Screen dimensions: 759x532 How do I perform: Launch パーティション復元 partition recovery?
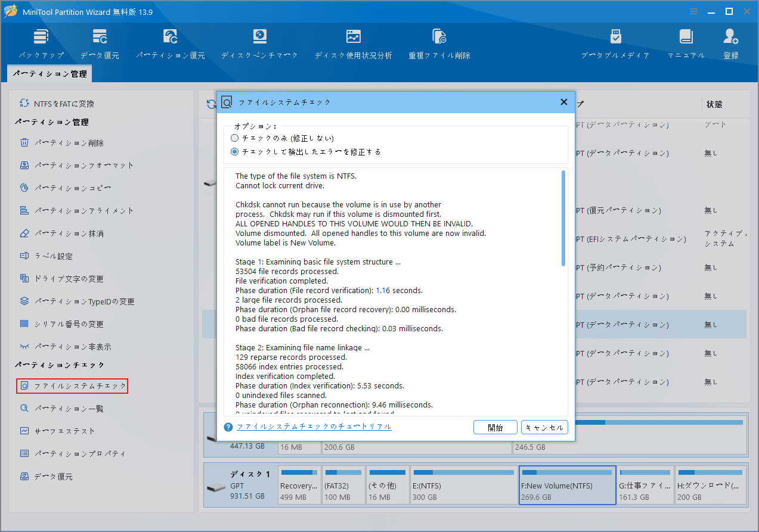click(x=171, y=44)
